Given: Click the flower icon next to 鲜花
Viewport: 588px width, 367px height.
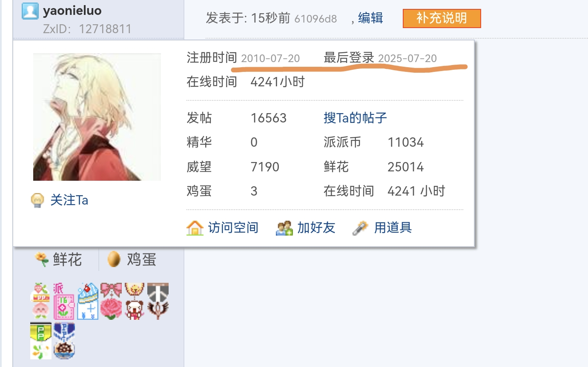Looking at the screenshot, I should point(41,259).
